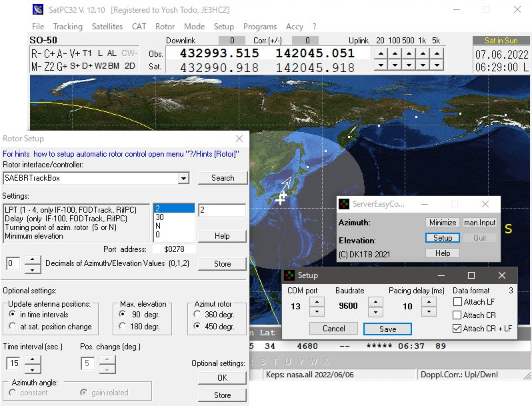Viewport: 532px width, 406px height.
Task: Open the Satellites menu
Action: [x=107, y=27]
